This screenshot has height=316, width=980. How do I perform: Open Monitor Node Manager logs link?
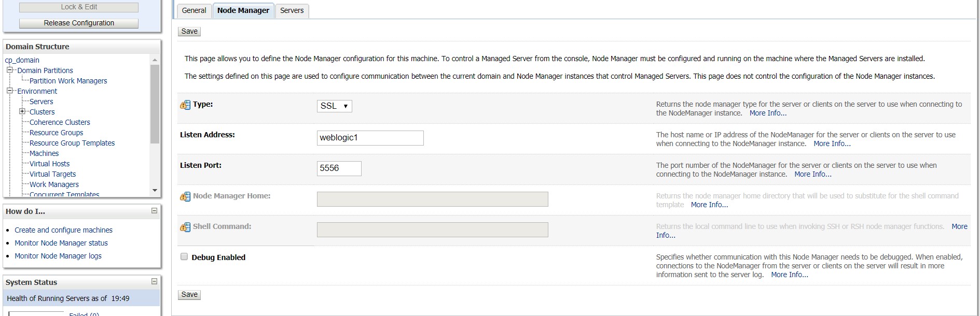(58, 256)
